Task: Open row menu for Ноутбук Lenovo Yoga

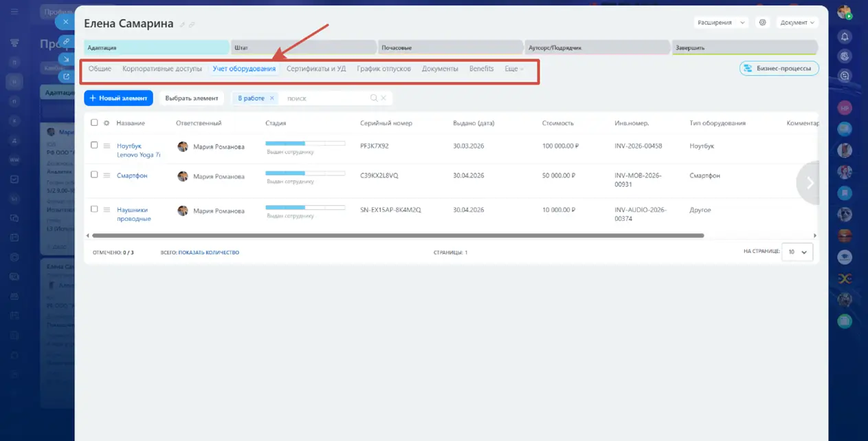Action: pos(107,146)
